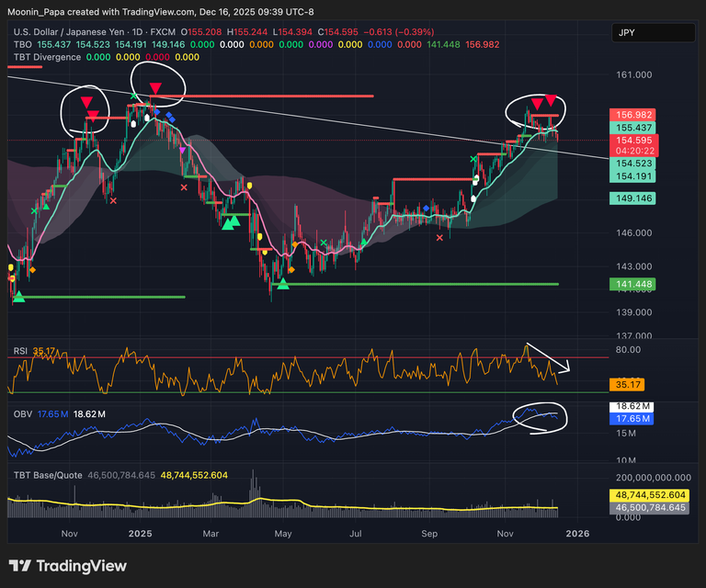Click the purple down-triangle marker on the price chart
This screenshot has width=706, height=588.
click(182, 150)
